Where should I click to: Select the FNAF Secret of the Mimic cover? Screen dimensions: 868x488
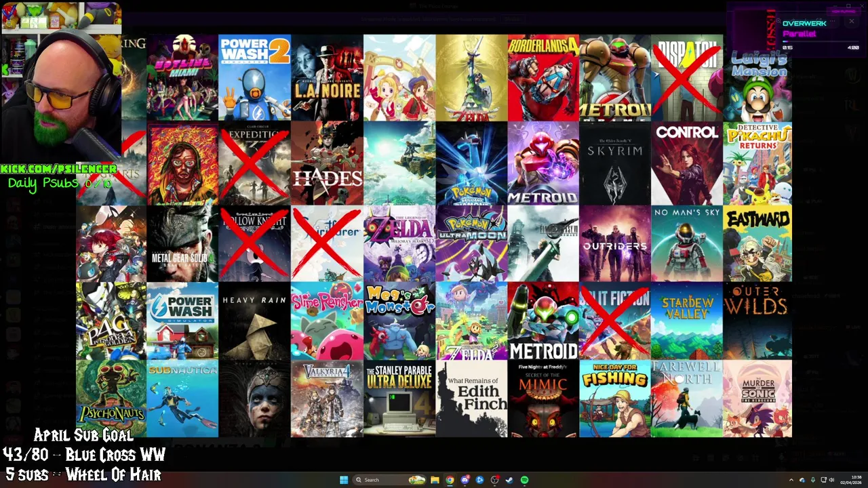click(543, 399)
